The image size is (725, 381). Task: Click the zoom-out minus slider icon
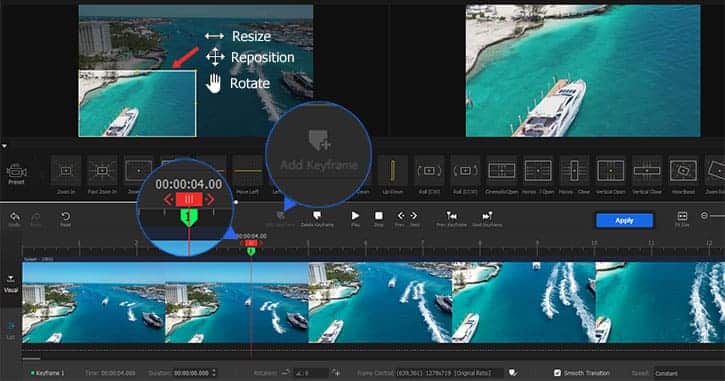704,216
